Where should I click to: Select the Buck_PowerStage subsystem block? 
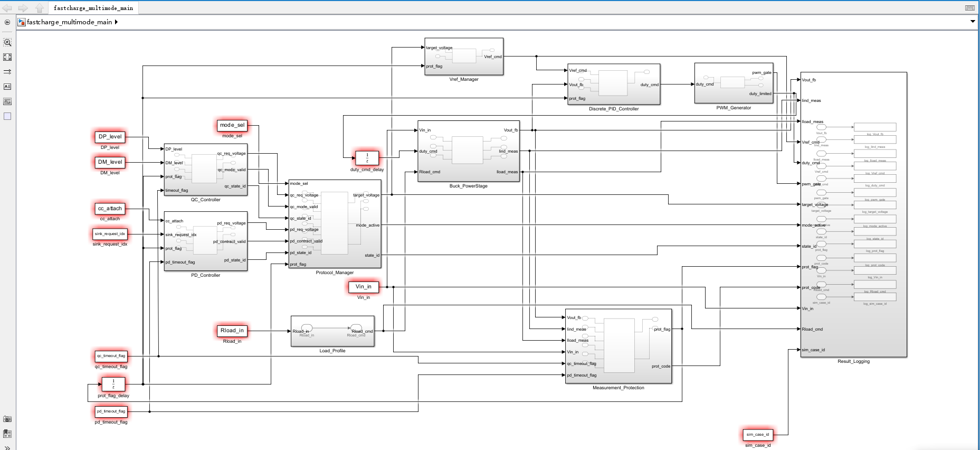click(x=469, y=151)
